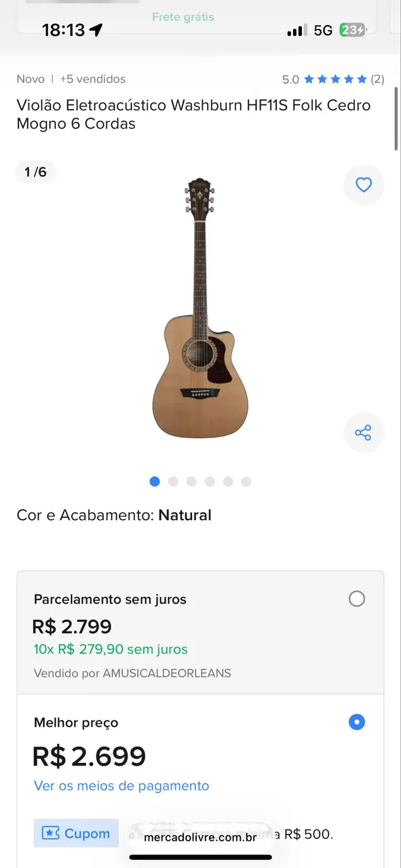Image resolution: width=401 pixels, height=868 pixels.
Task: Tap the share icon button
Action: (x=364, y=433)
